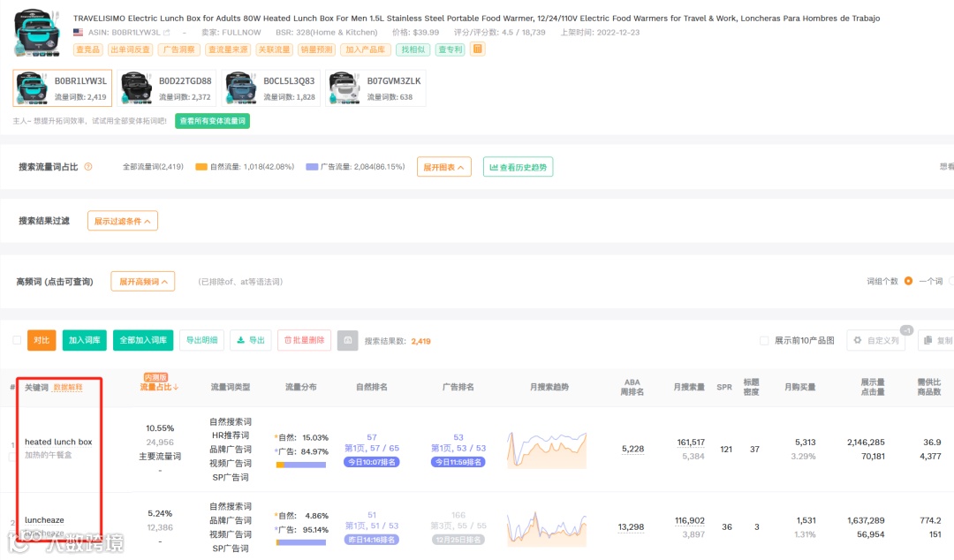Click the 今日11:59排名 badge
The image size is (954, 560).
(x=458, y=462)
